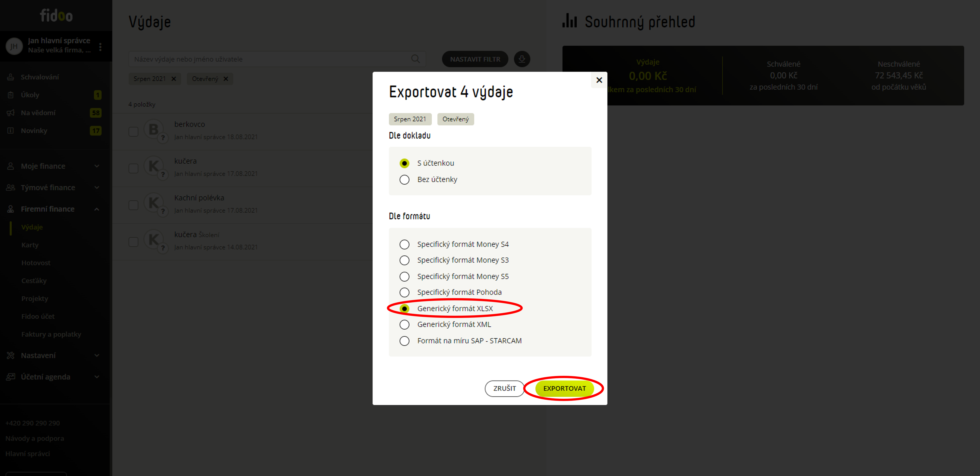
Task: Open the Výdaje submenu item
Action: (32, 227)
